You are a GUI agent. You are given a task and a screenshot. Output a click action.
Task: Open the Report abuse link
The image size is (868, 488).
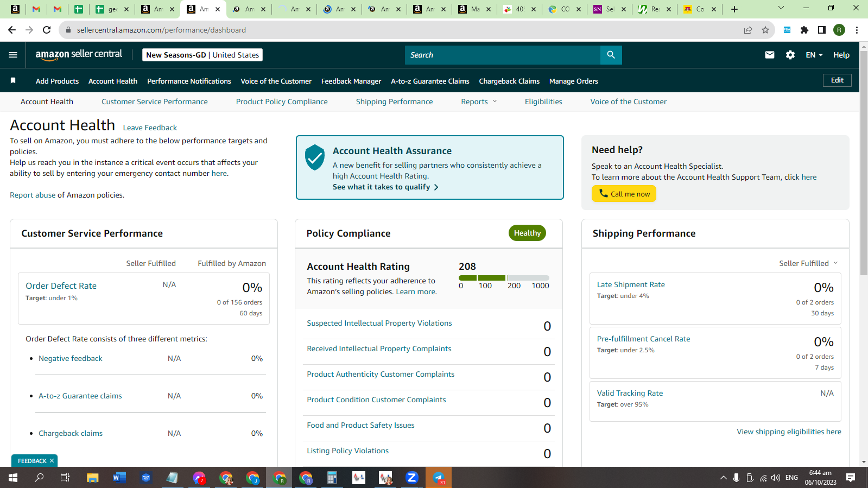coord(33,195)
